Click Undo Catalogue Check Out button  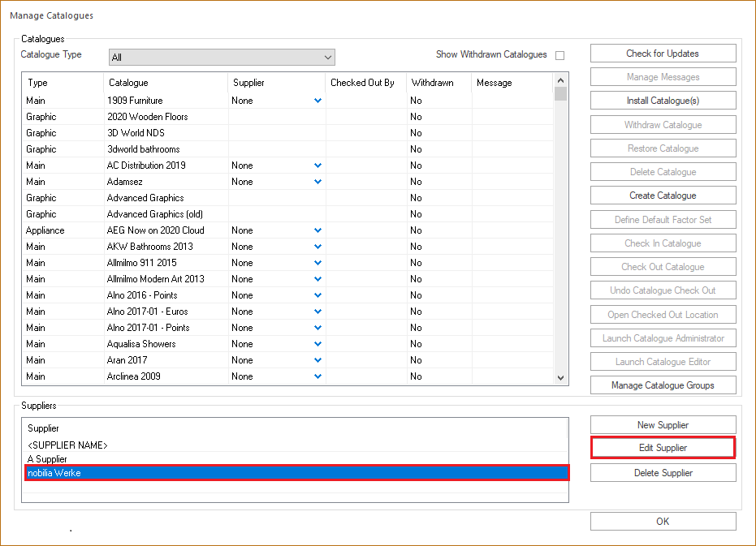[x=663, y=290]
